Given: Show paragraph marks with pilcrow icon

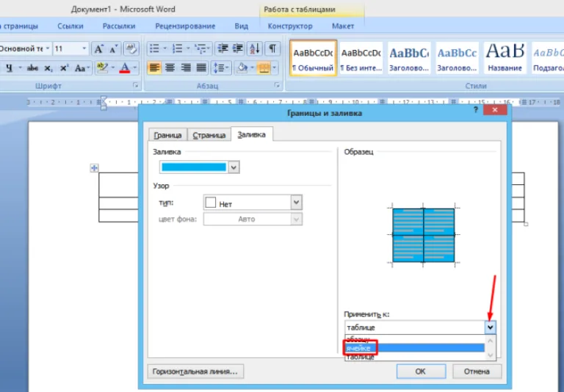Looking at the screenshot, I should [x=272, y=48].
